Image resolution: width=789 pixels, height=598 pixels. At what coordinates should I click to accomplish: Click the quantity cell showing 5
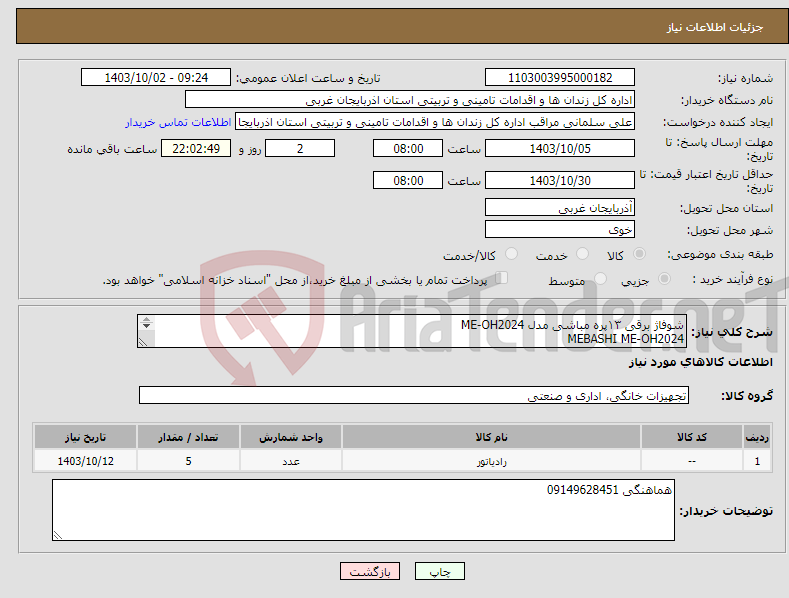[x=188, y=461]
